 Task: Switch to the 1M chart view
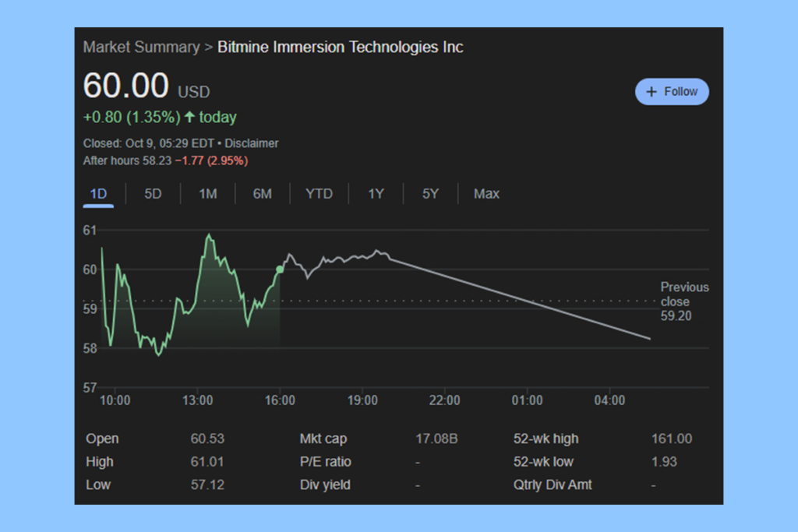(x=207, y=193)
